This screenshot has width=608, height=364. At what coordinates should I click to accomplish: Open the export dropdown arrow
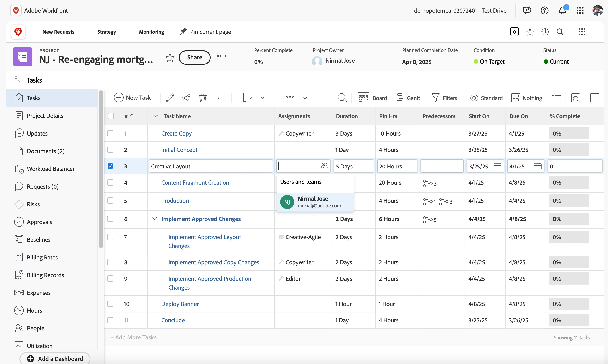pyautogui.click(x=262, y=98)
